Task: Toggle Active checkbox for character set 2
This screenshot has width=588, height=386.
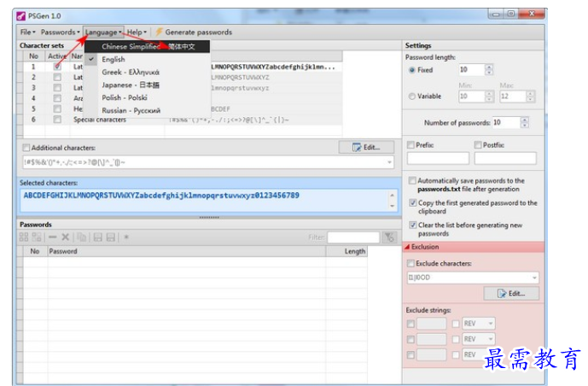Action: [57, 77]
